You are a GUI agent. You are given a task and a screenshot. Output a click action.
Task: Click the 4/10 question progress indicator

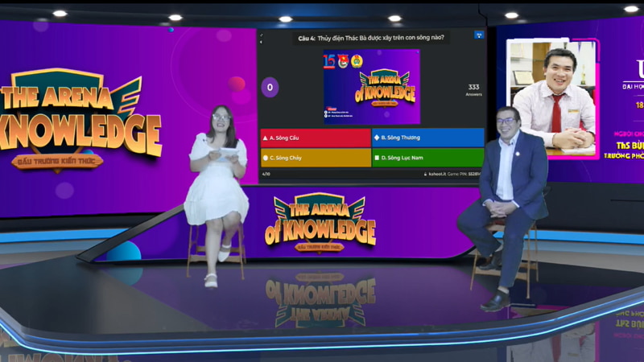click(266, 174)
